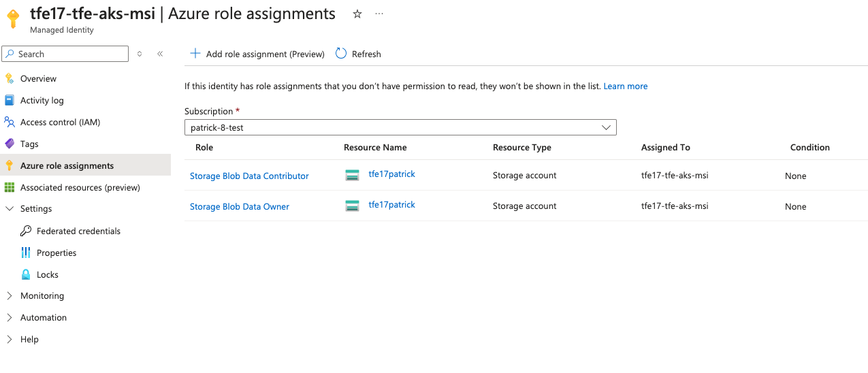Collapse the Settings section
Viewport: 868px width, 373px height.
tap(10, 209)
